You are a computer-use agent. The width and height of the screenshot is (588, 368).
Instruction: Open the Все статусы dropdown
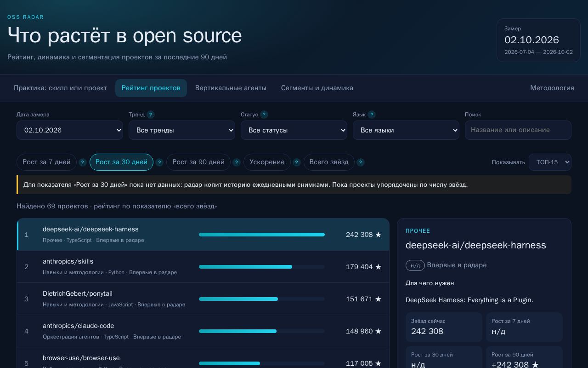click(x=294, y=130)
